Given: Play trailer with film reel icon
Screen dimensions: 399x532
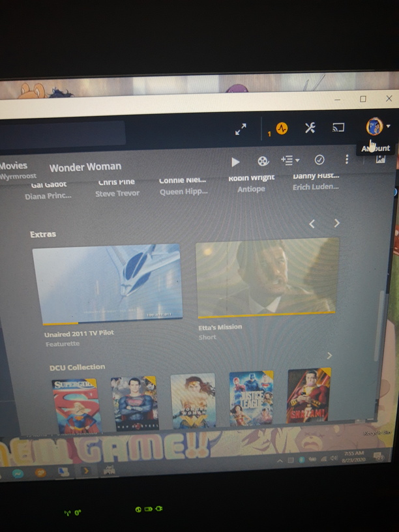Looking at the screenshot, I should [x=263, y=161].
